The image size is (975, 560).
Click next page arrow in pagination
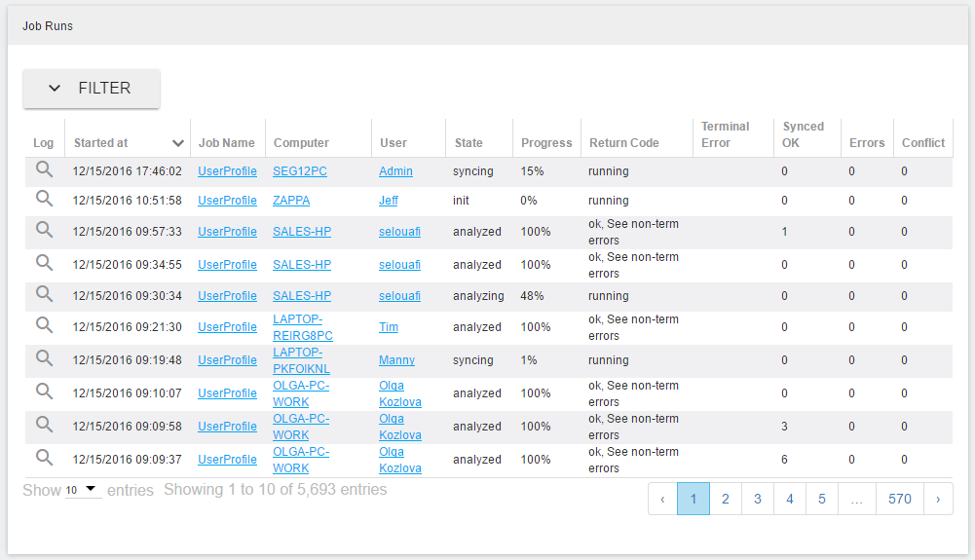[937, 499]
